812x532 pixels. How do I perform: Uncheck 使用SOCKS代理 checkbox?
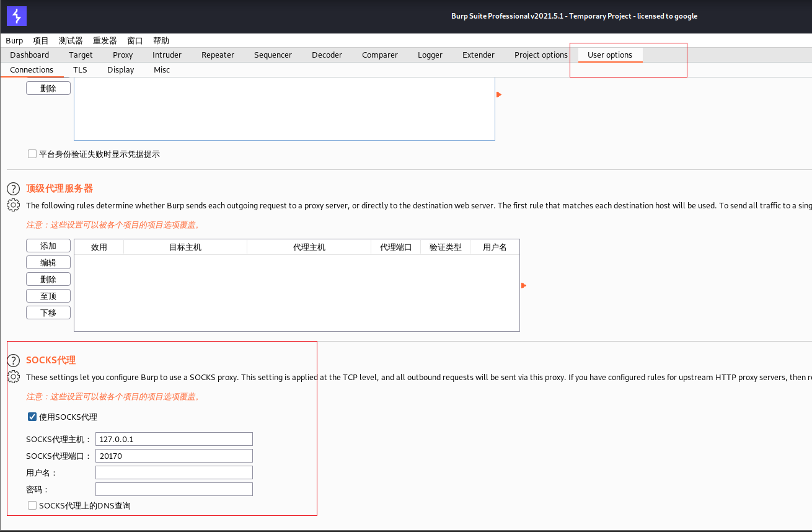[x=32, y=417]
